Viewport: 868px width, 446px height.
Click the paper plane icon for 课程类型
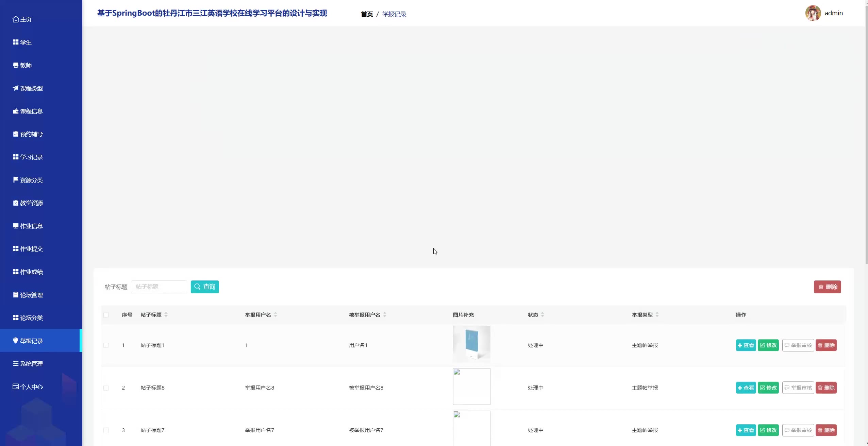click(15, 88)
